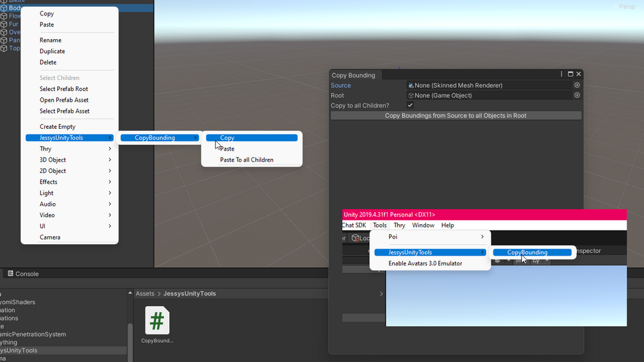Switch to the Copy Bounding tab
This screenshot has height=362, width=644.
pos(353,75)
